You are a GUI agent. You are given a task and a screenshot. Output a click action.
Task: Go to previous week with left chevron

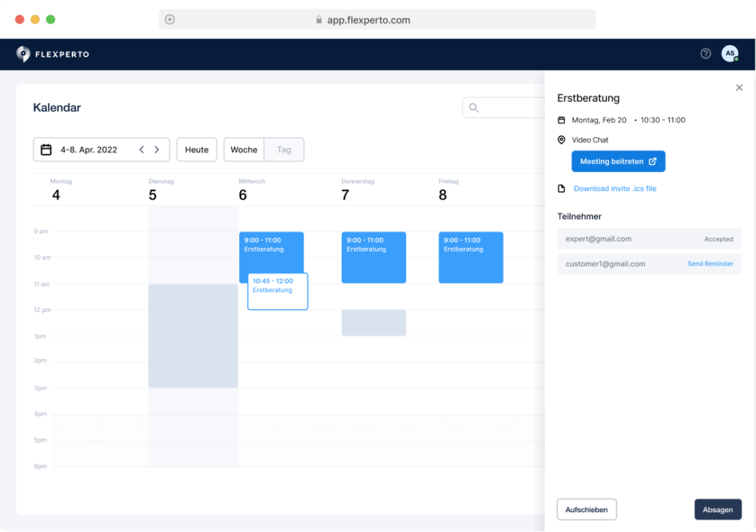pyautogui.click(x=142, y=150)
